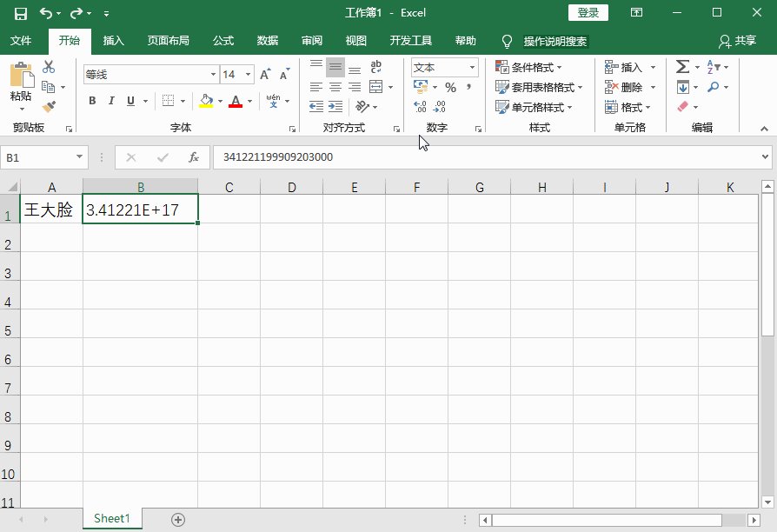Add a new sheet with plus button
Viewport: 777px width, 532px height.
(x=178, y=519)
